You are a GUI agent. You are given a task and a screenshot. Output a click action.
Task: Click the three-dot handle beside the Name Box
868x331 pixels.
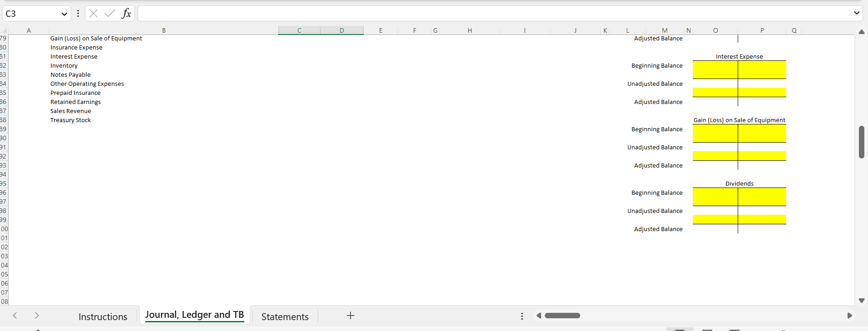point(78,14)
